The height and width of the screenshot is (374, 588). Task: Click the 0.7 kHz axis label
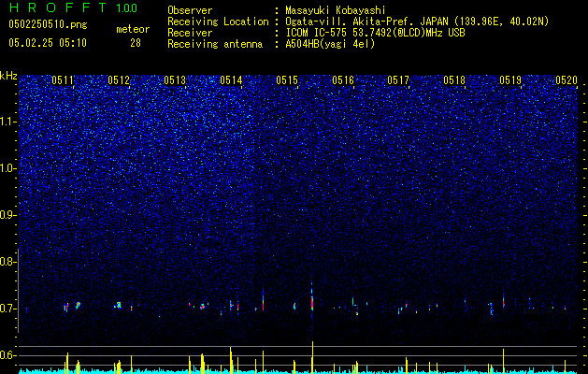[x=8, y=309]
